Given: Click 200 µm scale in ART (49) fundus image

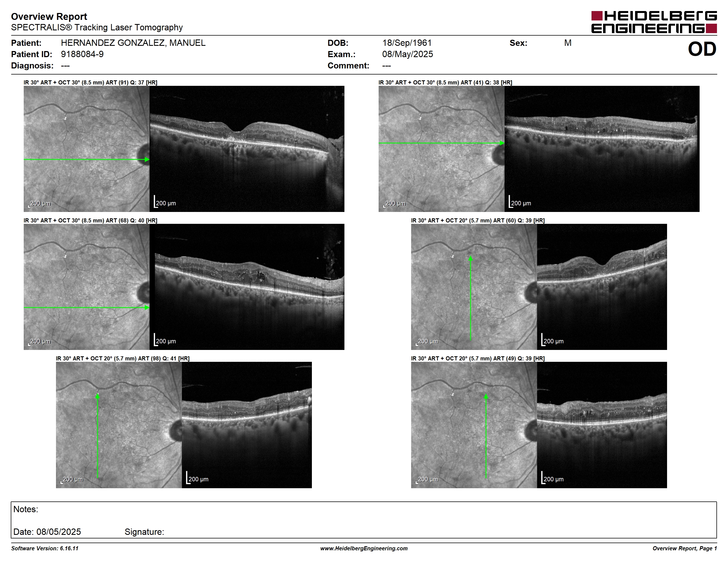Looking at the screenshot, I should click(426, 480).
